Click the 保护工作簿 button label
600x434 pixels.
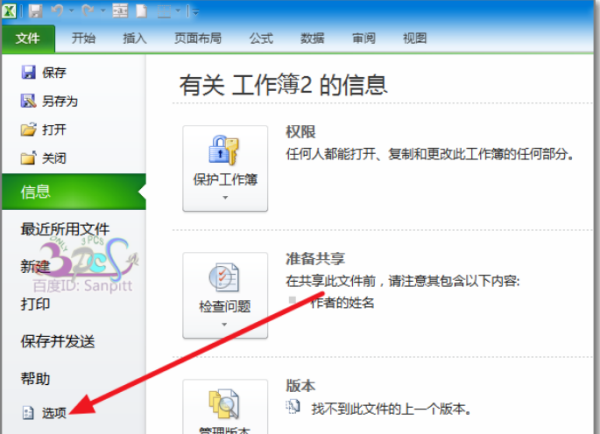(x=225, y=179)
